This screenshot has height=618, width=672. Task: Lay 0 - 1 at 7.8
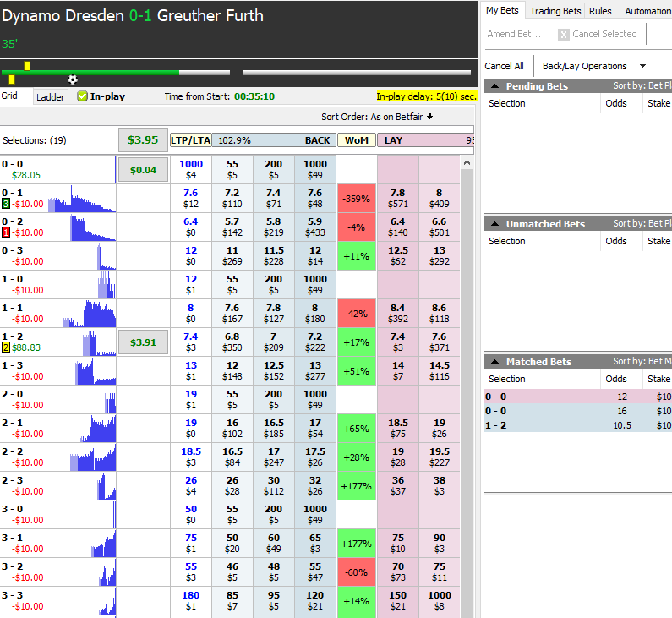click(398, 199)
